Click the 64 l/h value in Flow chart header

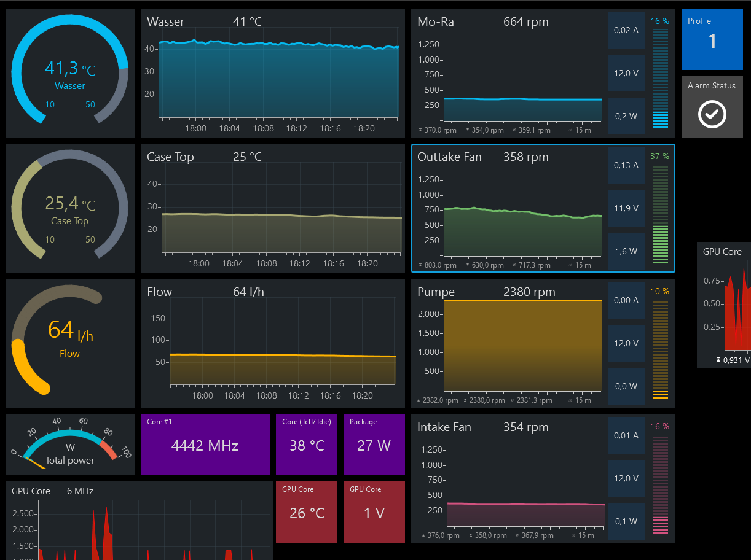click(248, 292)
